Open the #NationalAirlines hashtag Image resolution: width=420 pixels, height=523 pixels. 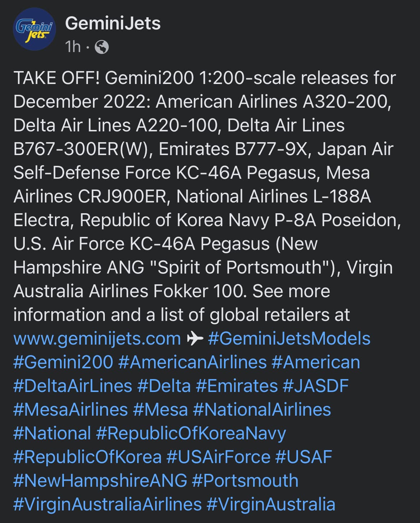[x=262, y=410]
